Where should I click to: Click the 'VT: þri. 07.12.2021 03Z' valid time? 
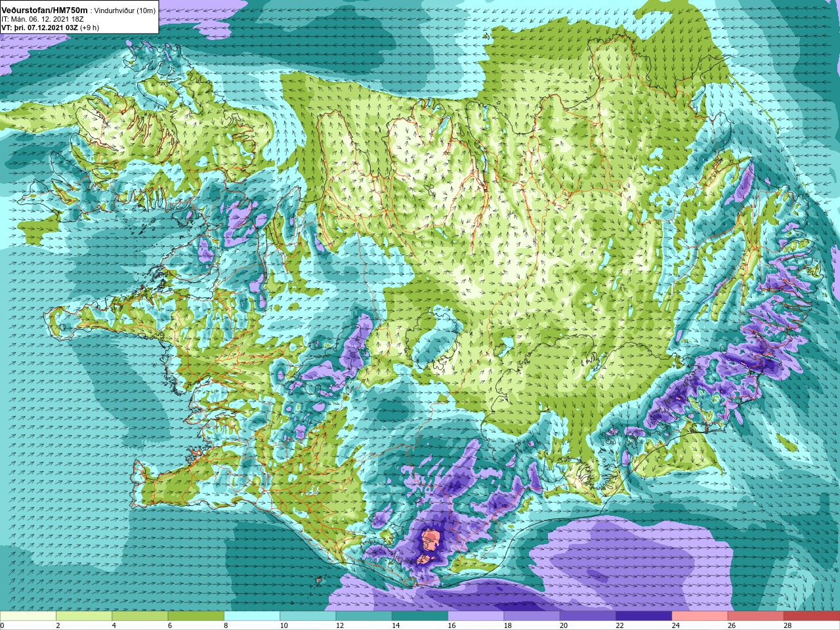(x=39, y=28)
